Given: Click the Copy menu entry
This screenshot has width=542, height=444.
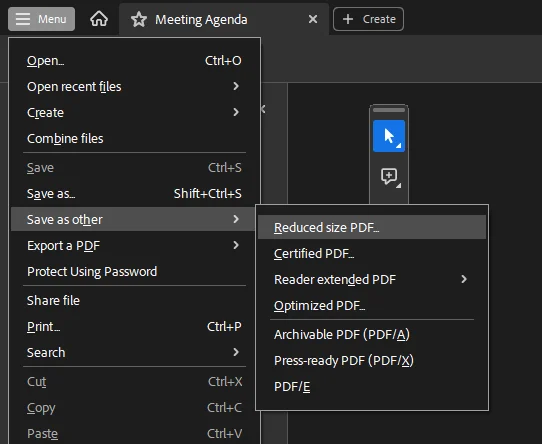Looking at the screenshot, I should (134, 407).
